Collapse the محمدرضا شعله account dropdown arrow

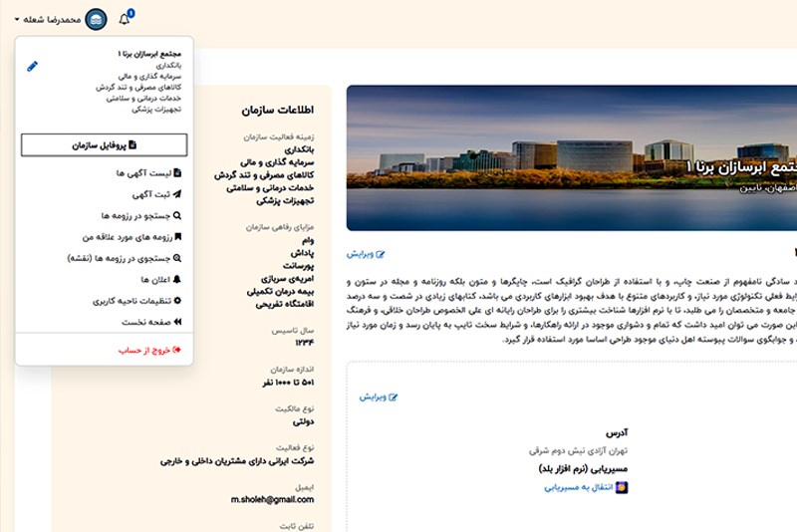coord(17,19)
